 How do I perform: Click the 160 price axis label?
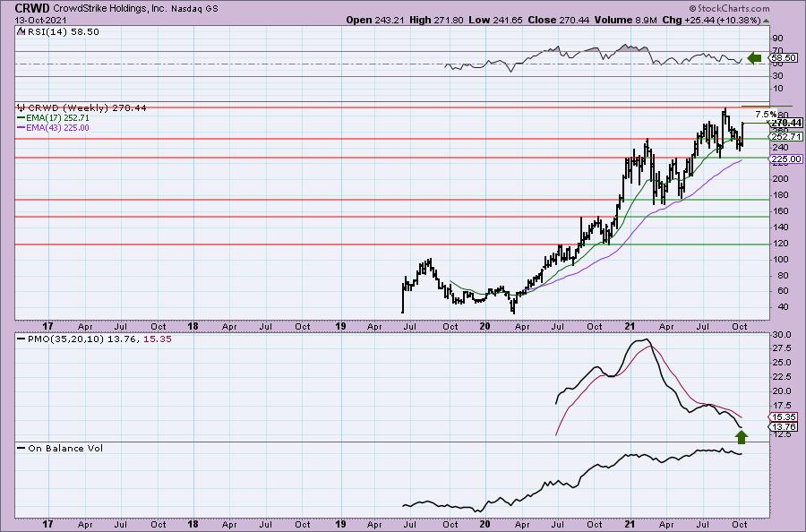[x=780, y=210]
